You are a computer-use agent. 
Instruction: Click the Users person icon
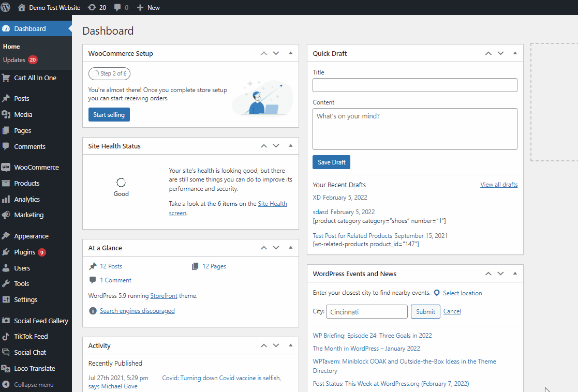click(6, 268)
